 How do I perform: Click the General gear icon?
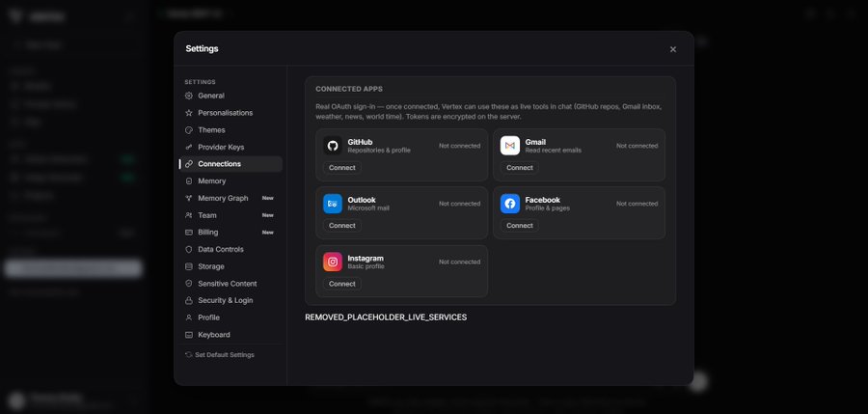coord(189,96)
